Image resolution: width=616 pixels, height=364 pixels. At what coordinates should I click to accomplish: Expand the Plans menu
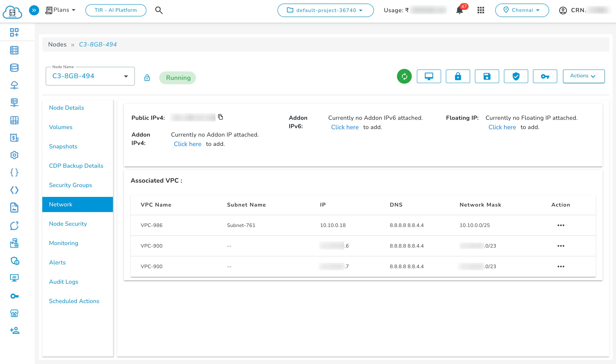(60, 10)
